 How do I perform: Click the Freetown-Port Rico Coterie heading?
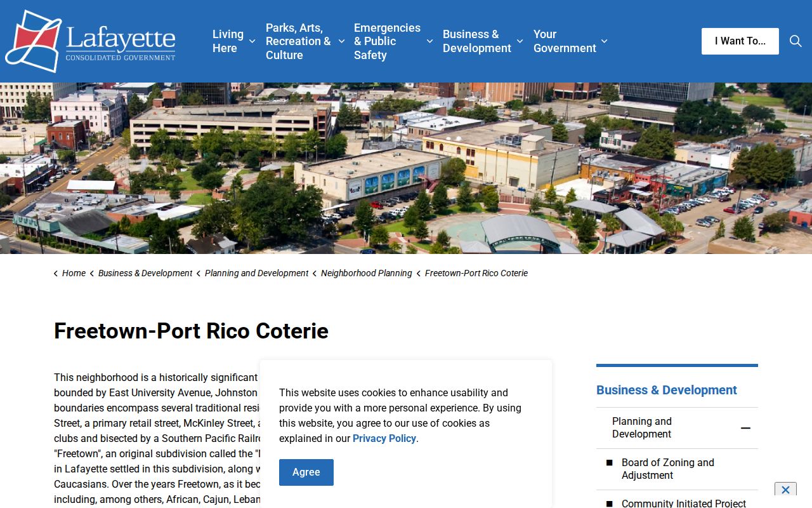click(x=191, y=331)
